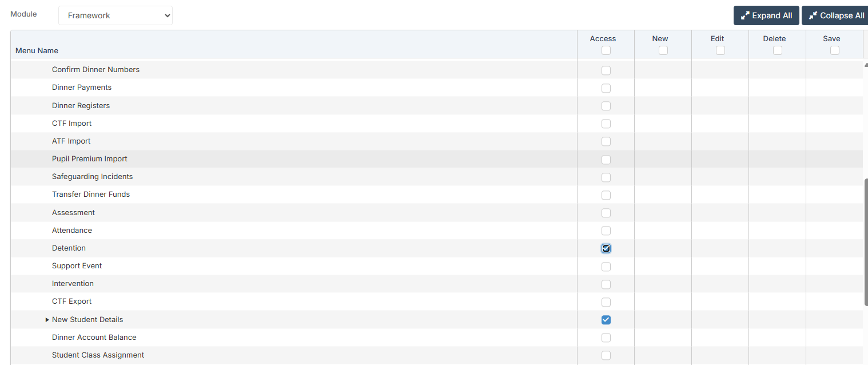Screen dimensions: 868x365
Task: Open the Module dropdown showing Framework
Action: coord(115,15)
